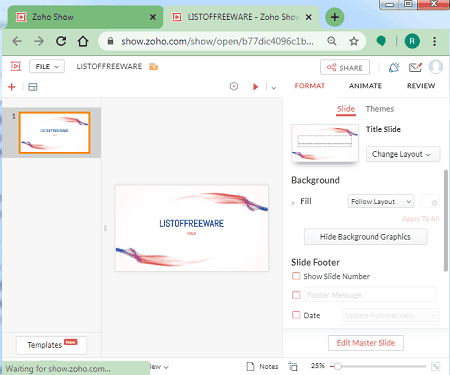Switch to the REVIEW tab
Image resolution: width=450 pixels, height=375 pixels.
click(421, 86)
